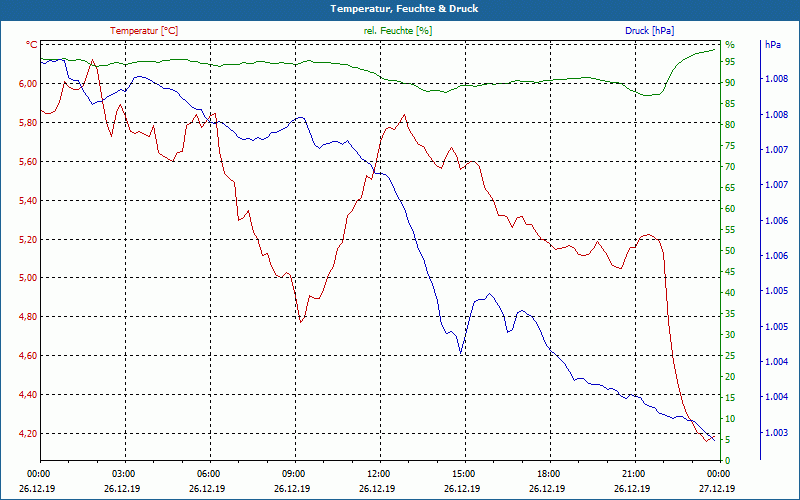This screenshot has height=500, width=800.
Task: Click temperature axis value "4,20"
Action: click(28, 434)
